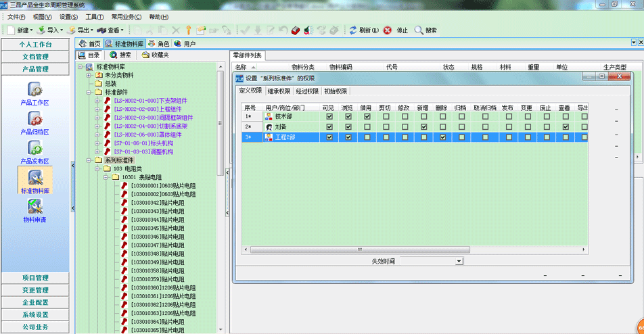Uncheck 删除 permission for 工程2部

[x=442, y=137]
